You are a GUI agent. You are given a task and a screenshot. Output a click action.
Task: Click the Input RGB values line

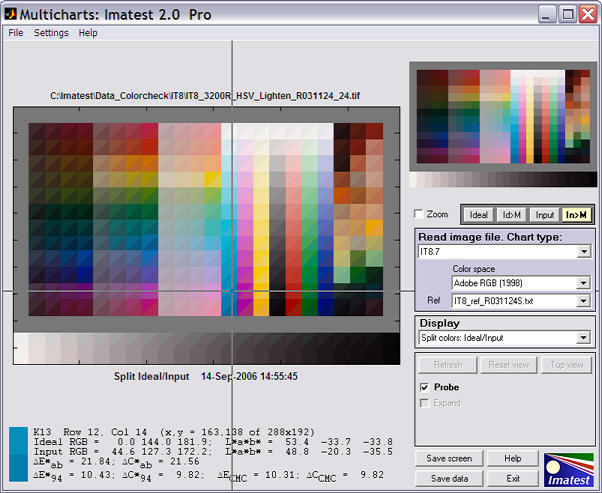213,452
